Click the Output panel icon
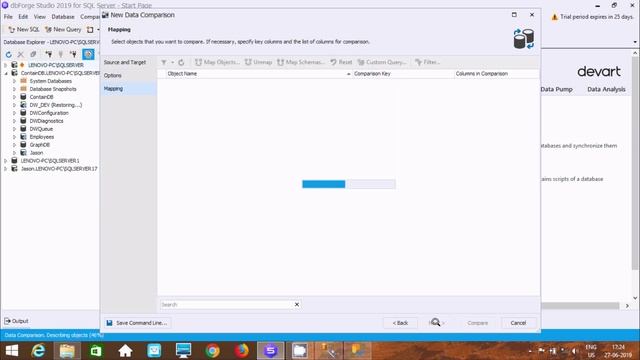The image size is (640, 360). click(x=7, y=321)
